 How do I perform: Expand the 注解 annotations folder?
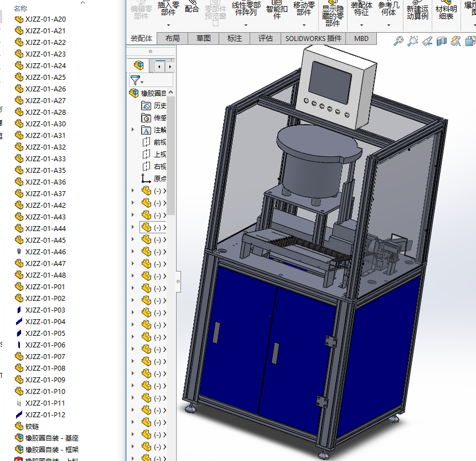[133, 130]
